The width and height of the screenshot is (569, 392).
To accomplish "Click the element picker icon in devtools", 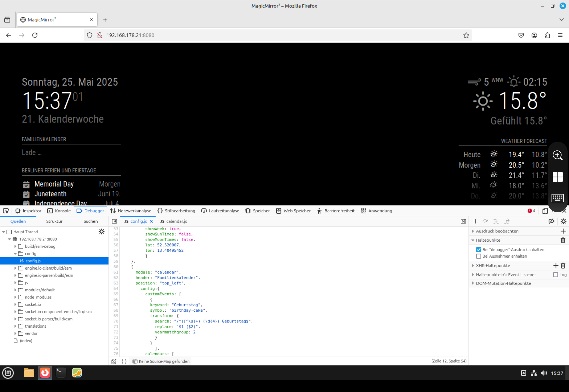I will pyautogui.click(x=6, y=211).
